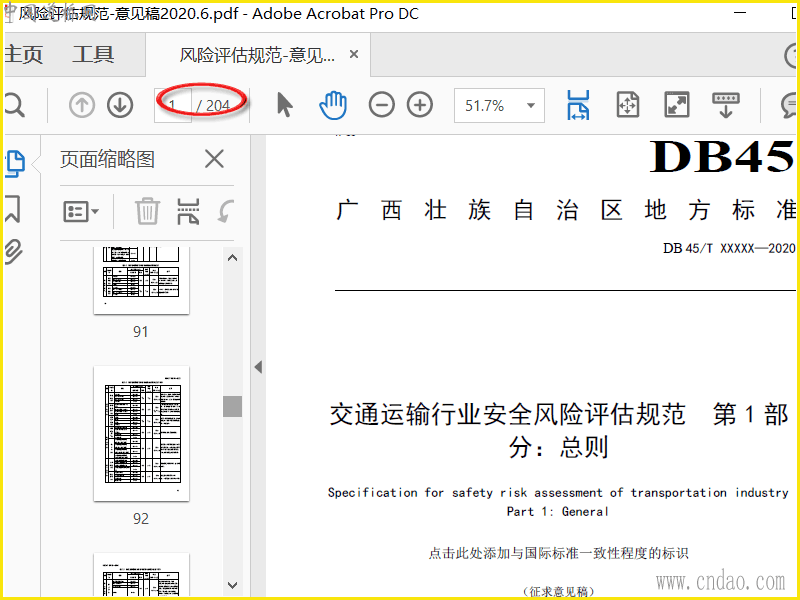Screen dimensions: 800x600
Task: Click the read mode keyboard-arrow icon
Action: (726, 105)
